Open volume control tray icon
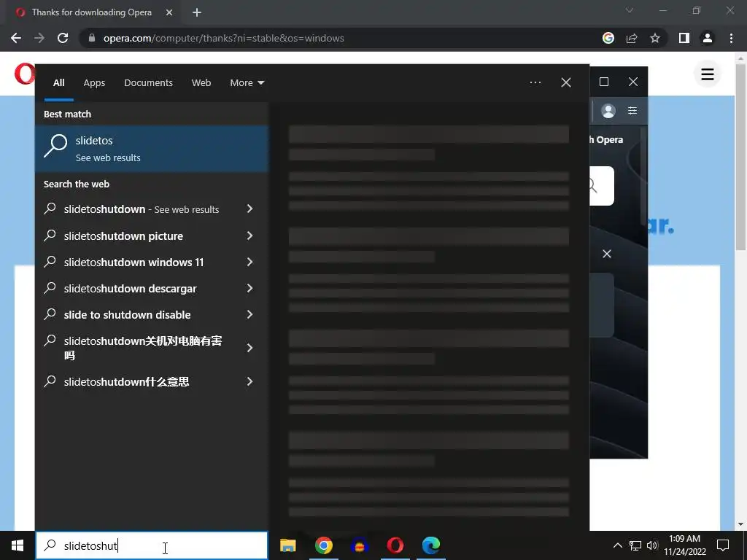 (652, 545)
